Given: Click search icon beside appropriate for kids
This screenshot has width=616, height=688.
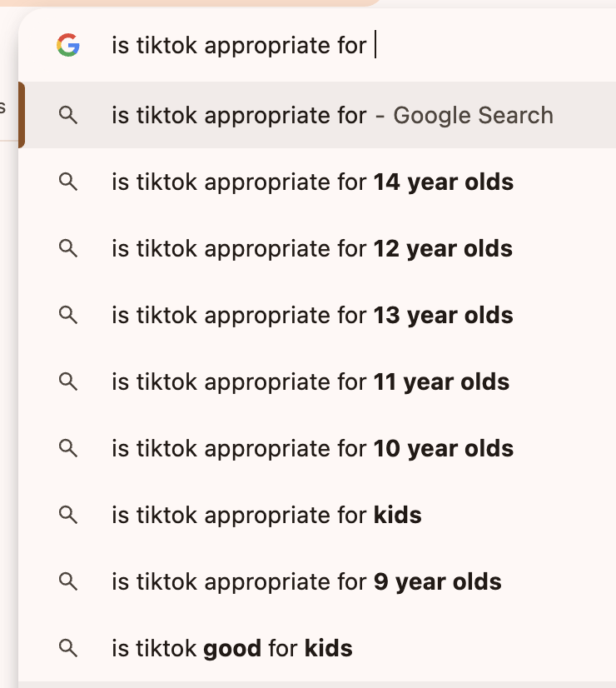Looking at the screenshot, I should coord(68,516).
